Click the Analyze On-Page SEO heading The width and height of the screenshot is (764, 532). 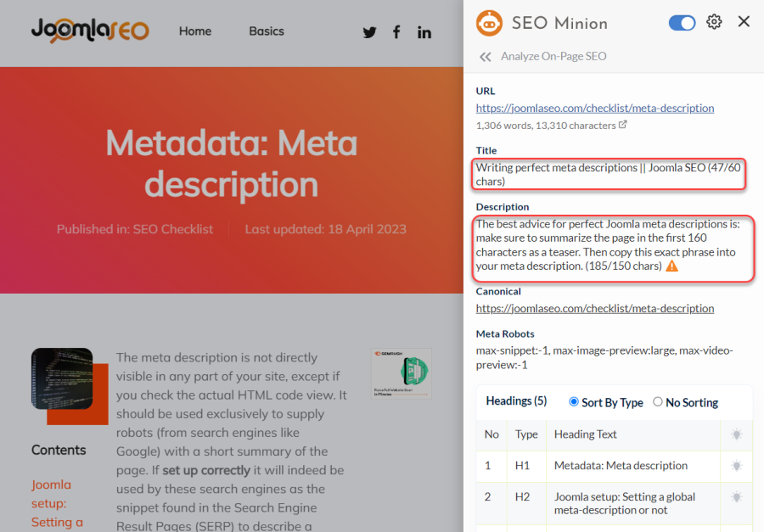[553, 57]
